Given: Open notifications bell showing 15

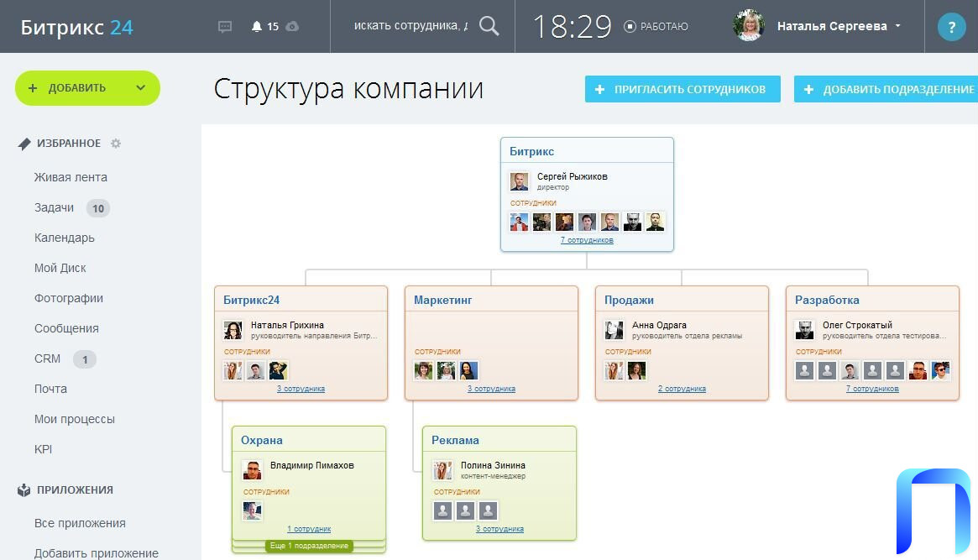Looking at the screenshot, I should coord(264,27).
